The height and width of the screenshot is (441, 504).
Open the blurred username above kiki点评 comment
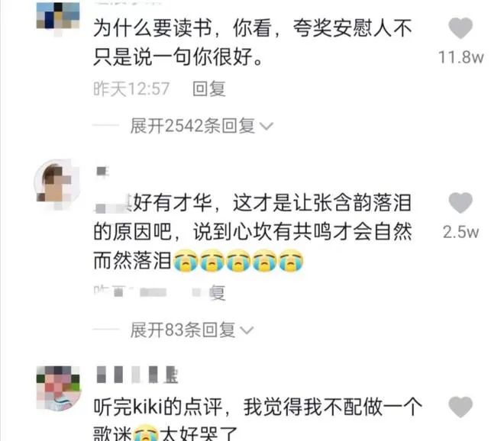pos(137,375)
